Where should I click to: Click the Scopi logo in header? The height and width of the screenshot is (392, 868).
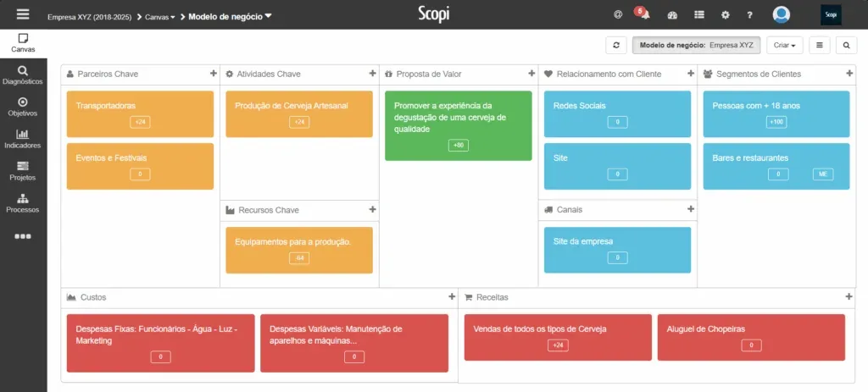pyautogui.click(x=433, y=14)
